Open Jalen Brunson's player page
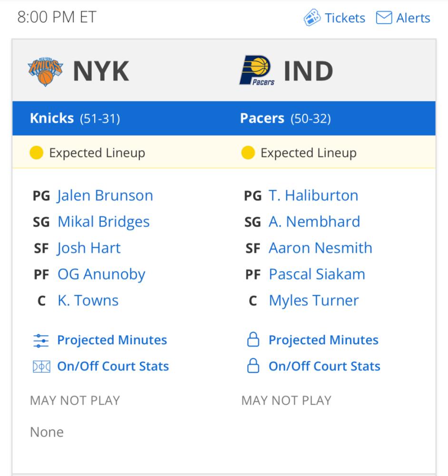 [x=105, y=195]
